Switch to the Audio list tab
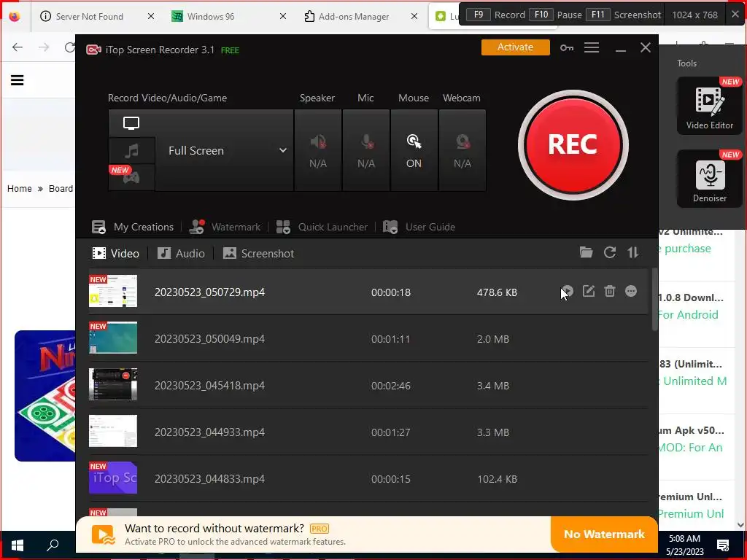This screenshot has height=560, width=747. 181,253
